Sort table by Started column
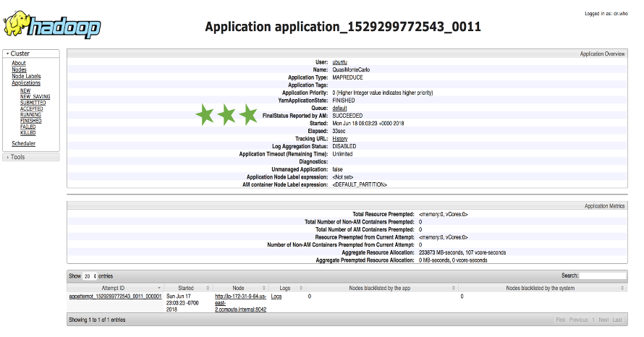 click(188, 288)
